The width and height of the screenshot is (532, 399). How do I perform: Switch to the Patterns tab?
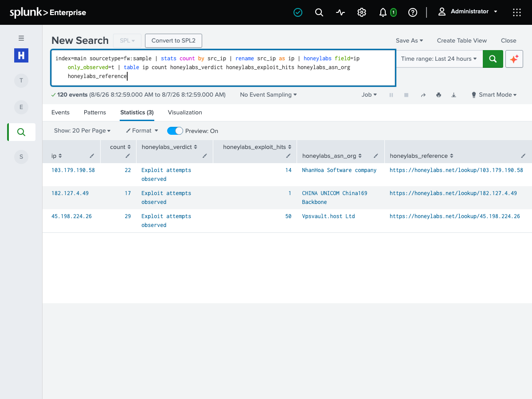95,113
